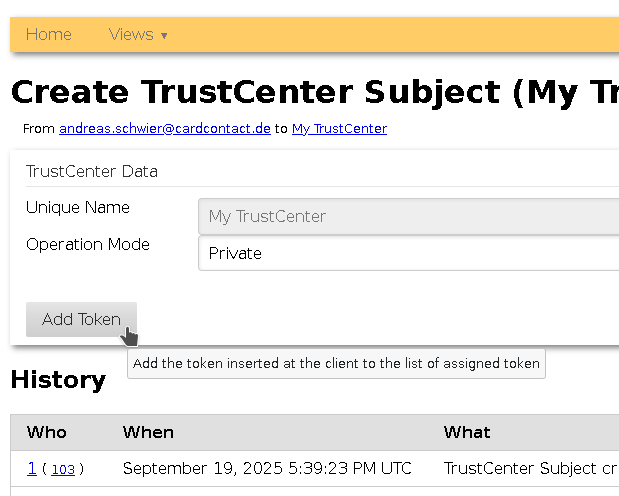
Task: Expand the Views dropdown arrow
Action: coord(164,36)
